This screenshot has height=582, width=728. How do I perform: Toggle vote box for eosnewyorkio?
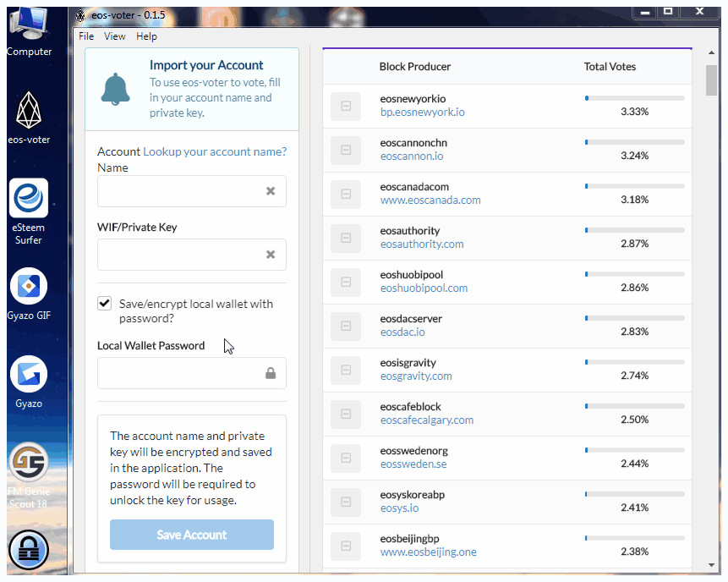point(346,106)
